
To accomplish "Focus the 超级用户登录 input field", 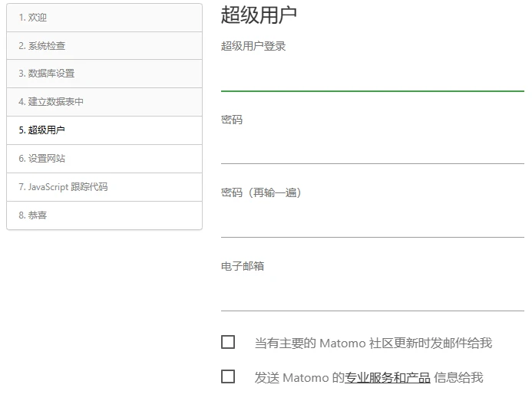I will (372, 77).
